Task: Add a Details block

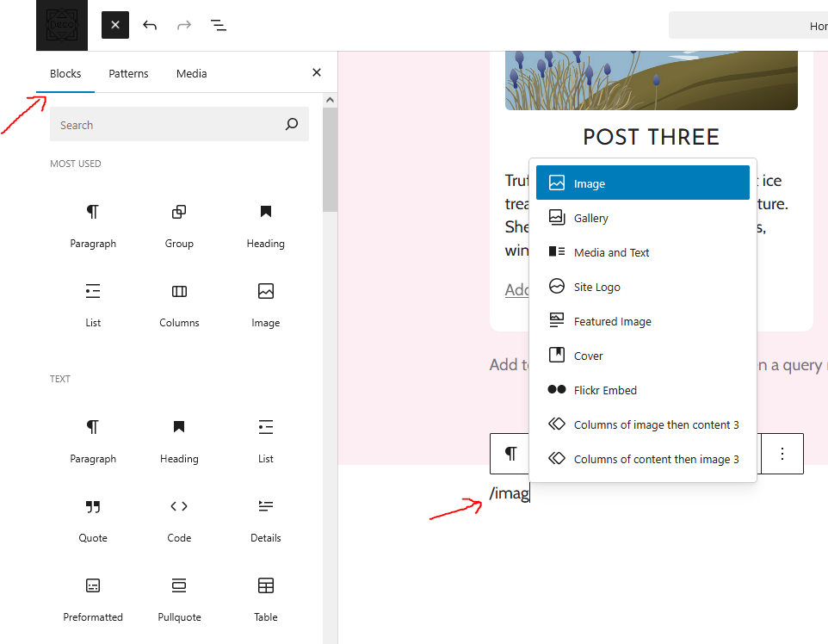Action: (x=265, y=520)
